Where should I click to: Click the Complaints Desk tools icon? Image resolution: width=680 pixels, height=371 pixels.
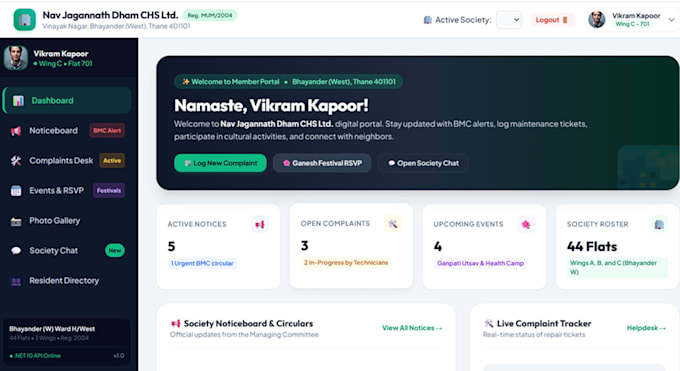(16, 161)
